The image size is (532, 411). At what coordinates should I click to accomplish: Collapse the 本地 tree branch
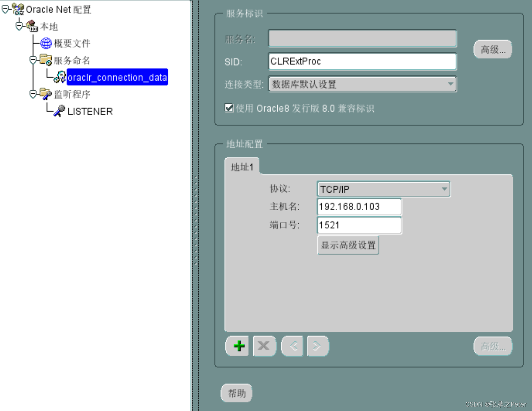(19, 25)
